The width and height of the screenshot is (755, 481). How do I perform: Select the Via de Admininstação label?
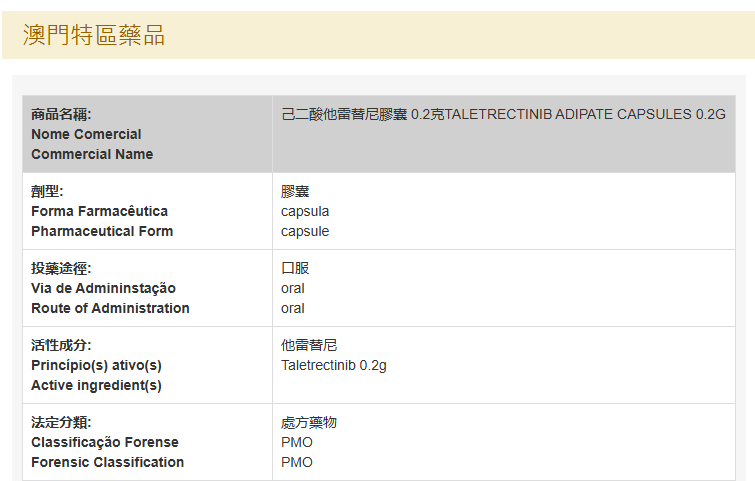tap(103, 288)
